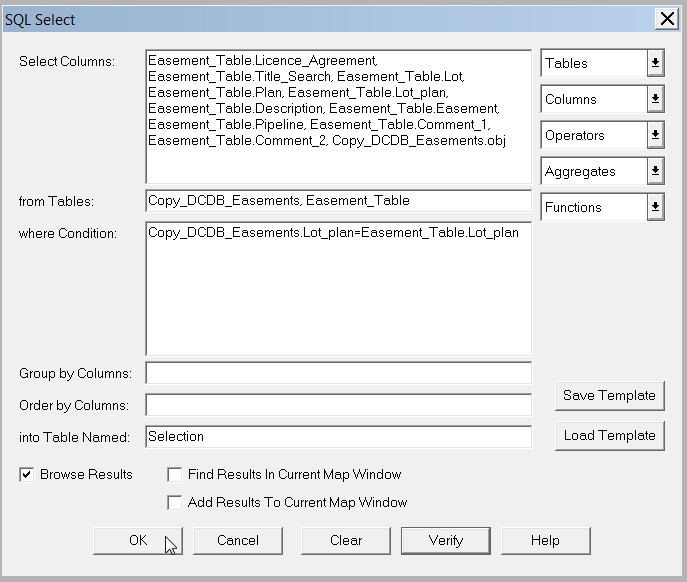687x582 pixels.
Task: Load a saved query template
Action: [x=608, y=435]
